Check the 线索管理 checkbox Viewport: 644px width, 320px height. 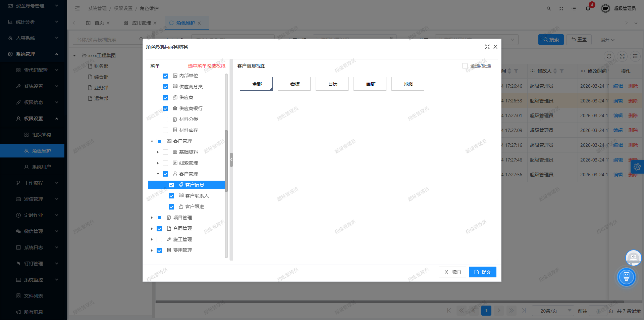click(x=165, y=163)
